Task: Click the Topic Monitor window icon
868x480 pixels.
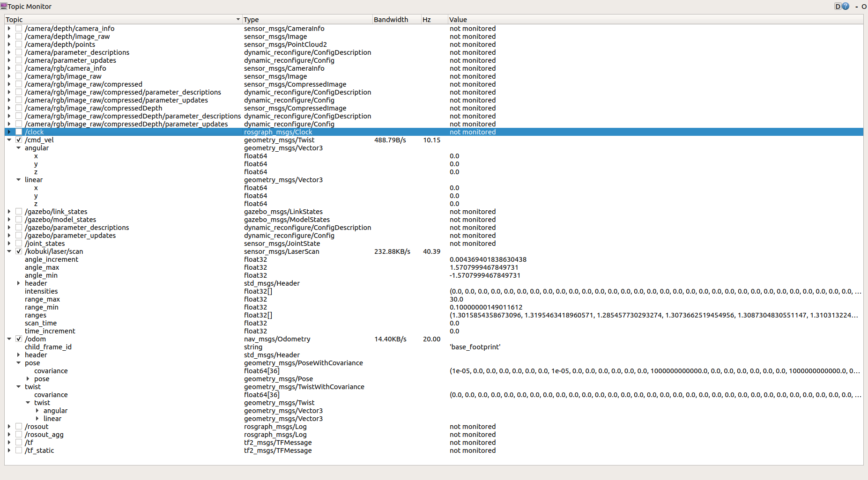Action: click(x=4, y=7)
